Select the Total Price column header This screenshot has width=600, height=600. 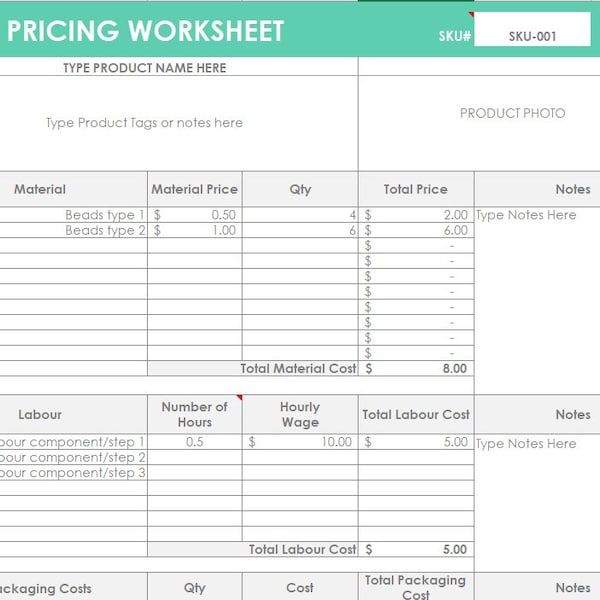[x=416, y=189]
